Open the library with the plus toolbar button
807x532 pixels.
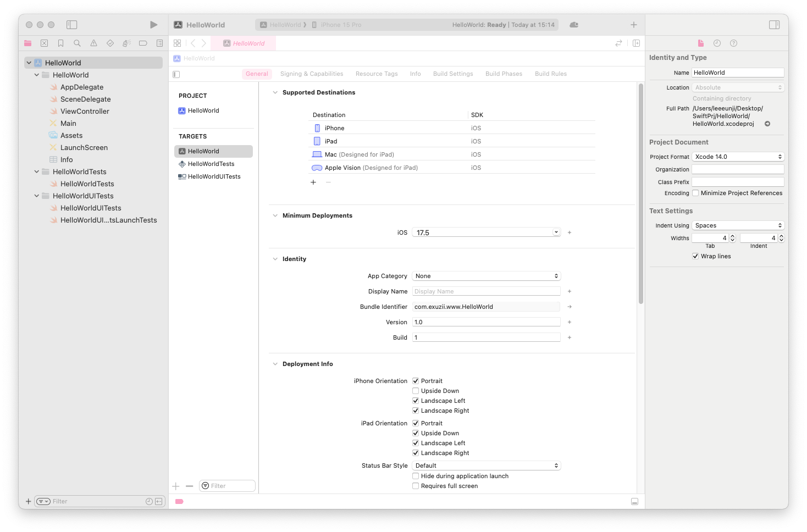tap(634, 25)
